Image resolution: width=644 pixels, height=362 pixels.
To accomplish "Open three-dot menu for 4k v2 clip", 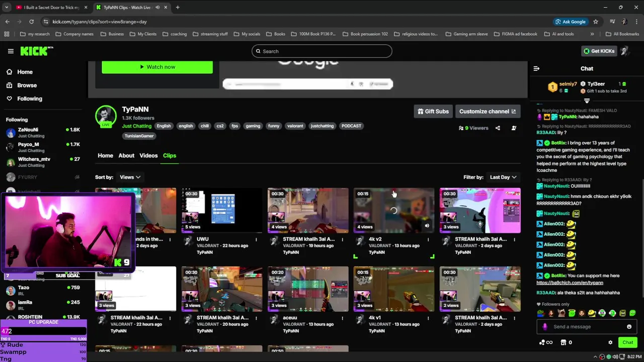I will 428,239.
